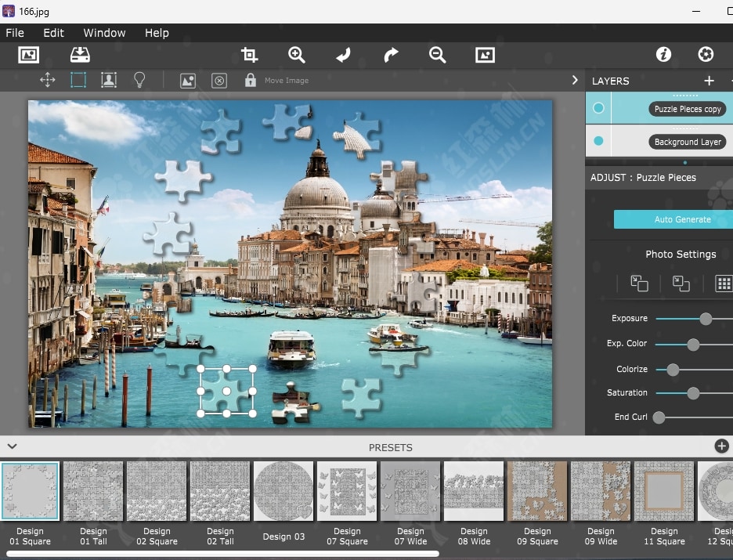Toggle the lock icon beside Move Image

(x=250, y=80)
